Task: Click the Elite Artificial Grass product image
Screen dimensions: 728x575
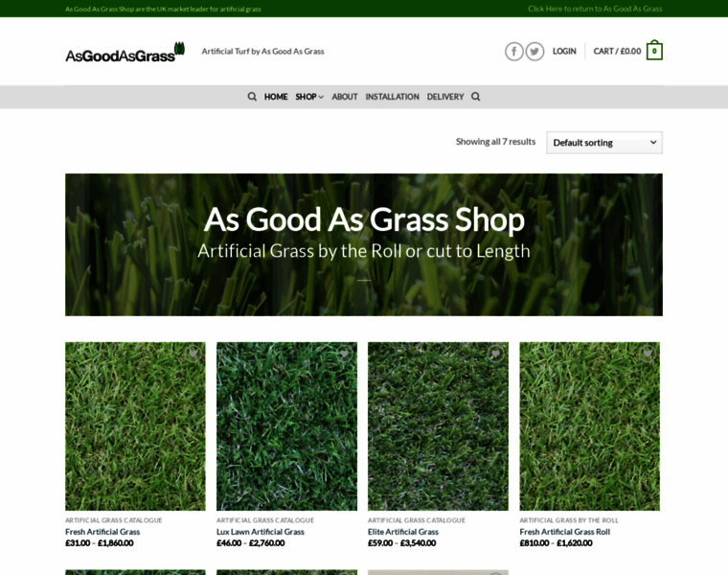Action: (x=438, y=426)
